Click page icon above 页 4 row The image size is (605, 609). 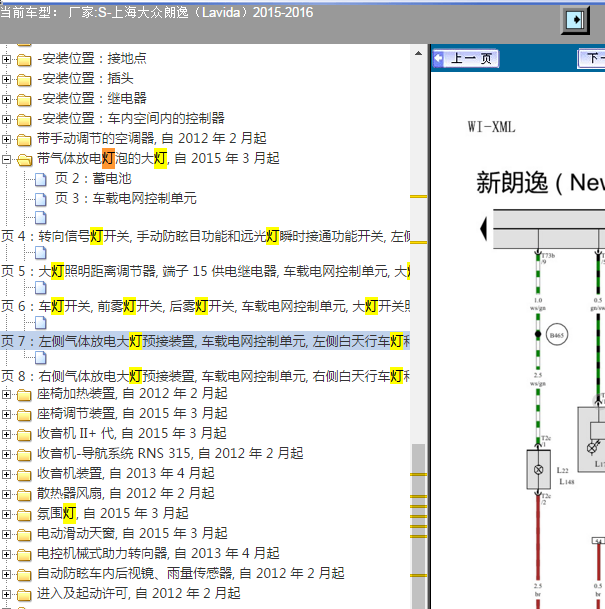click(40, 218)
